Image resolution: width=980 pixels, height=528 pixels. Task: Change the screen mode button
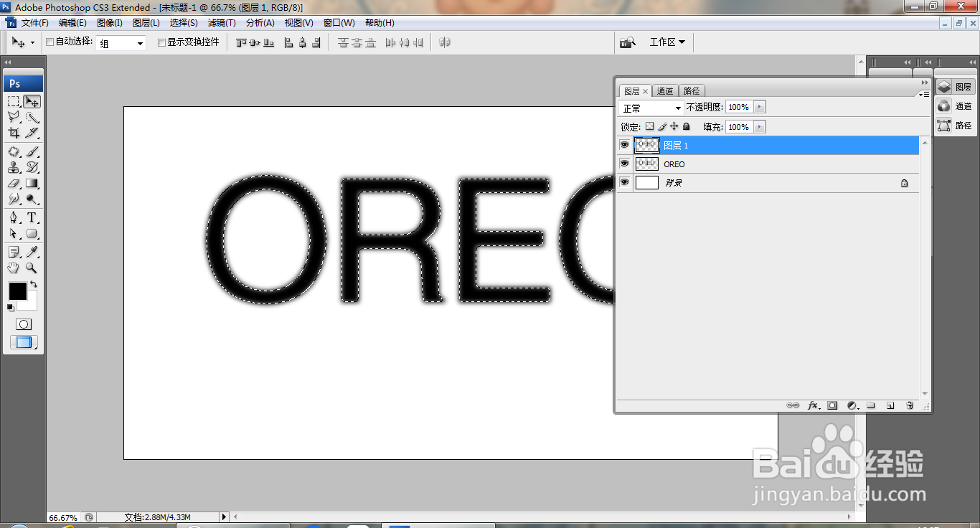[x=24, y=343]
